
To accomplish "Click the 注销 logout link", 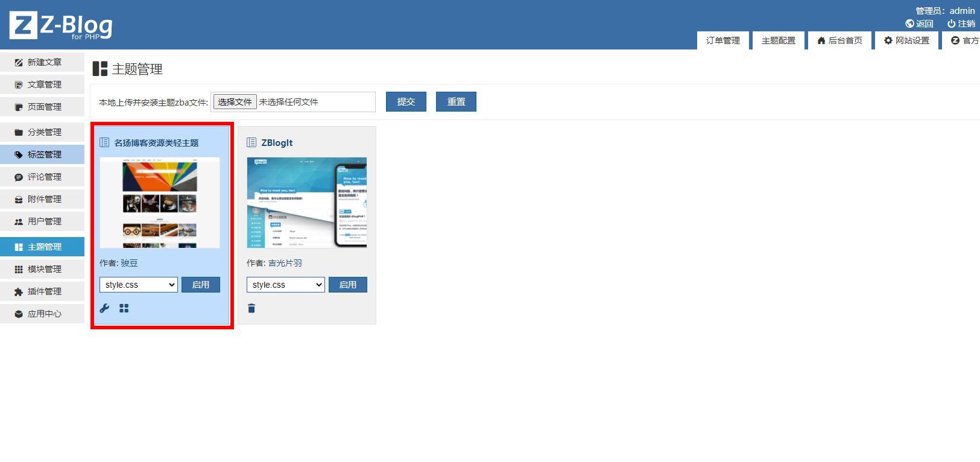I will [961, 24].
